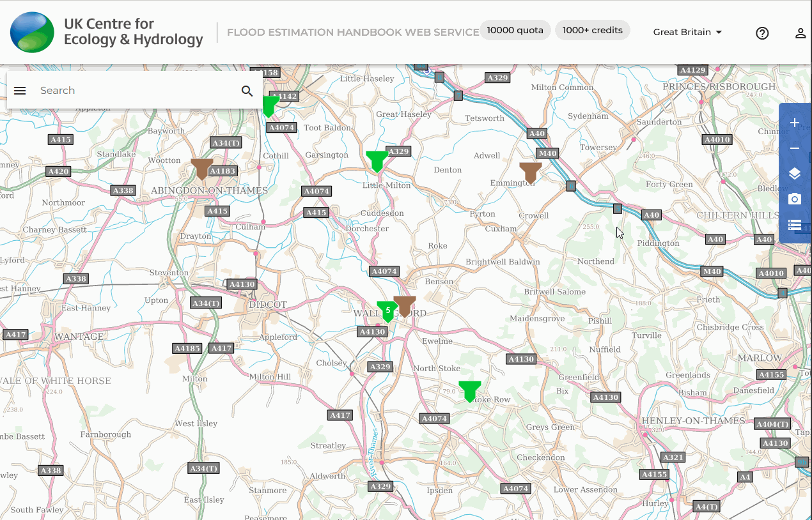Click into the Search input field

pyautogui.click(x=134, y=91)
